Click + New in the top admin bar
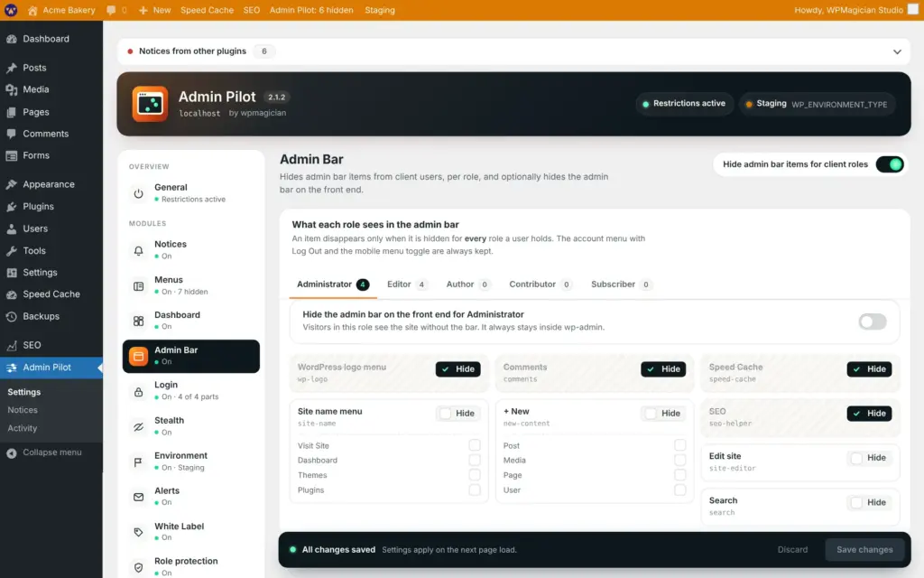 (155, 10)
